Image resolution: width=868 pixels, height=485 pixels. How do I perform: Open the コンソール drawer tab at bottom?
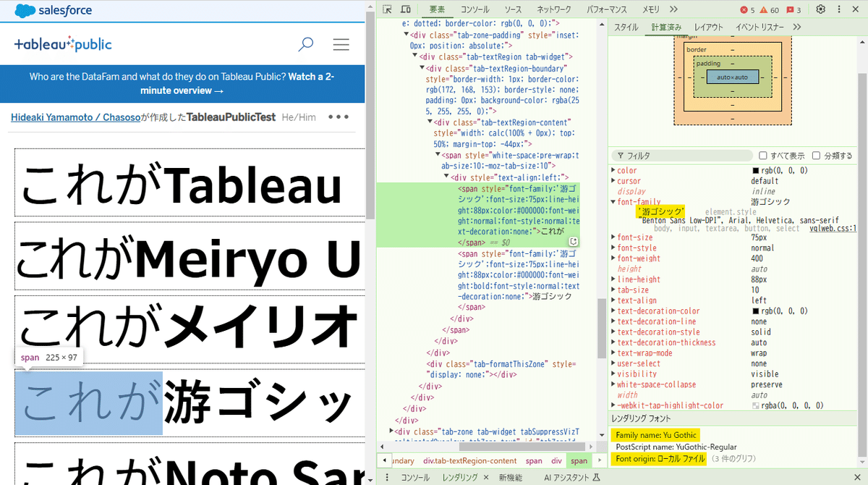(414, 478)
